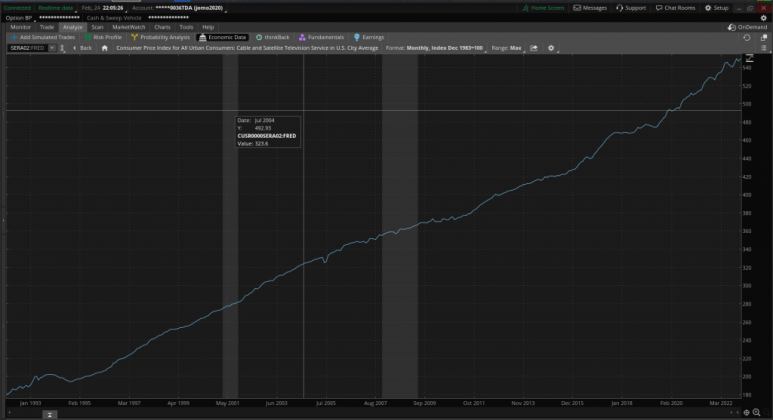Open the MarketWatch tab
The image size is (773, 420).
[x=128, y=27]
